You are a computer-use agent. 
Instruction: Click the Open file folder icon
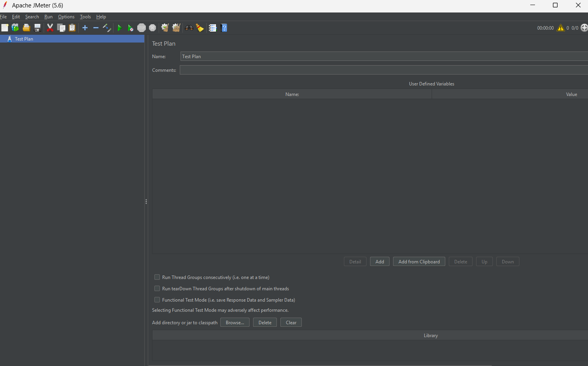[x=26, y=28]
